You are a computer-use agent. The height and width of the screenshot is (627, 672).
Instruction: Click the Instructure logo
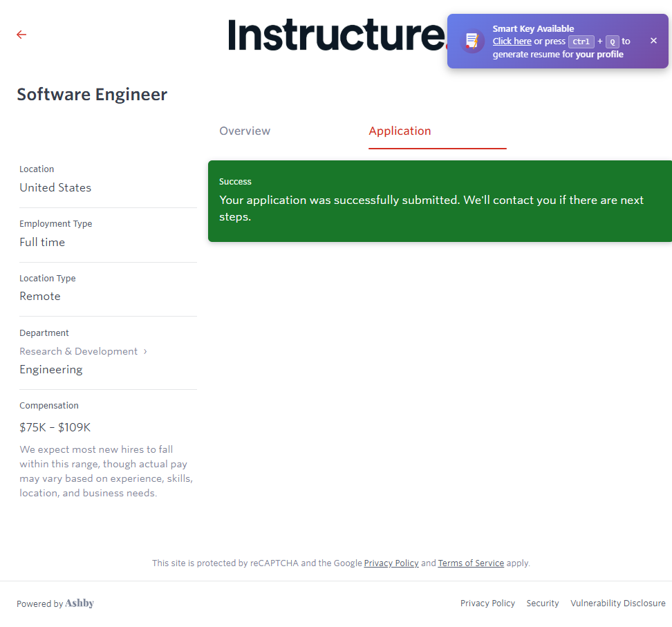(337, 35)
